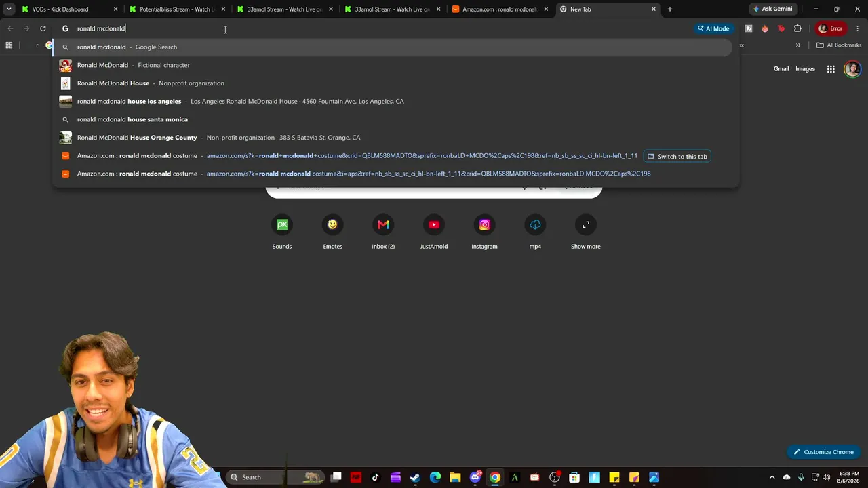
Task: Open a new tab with plus button
Action: (x=670, y=9)
